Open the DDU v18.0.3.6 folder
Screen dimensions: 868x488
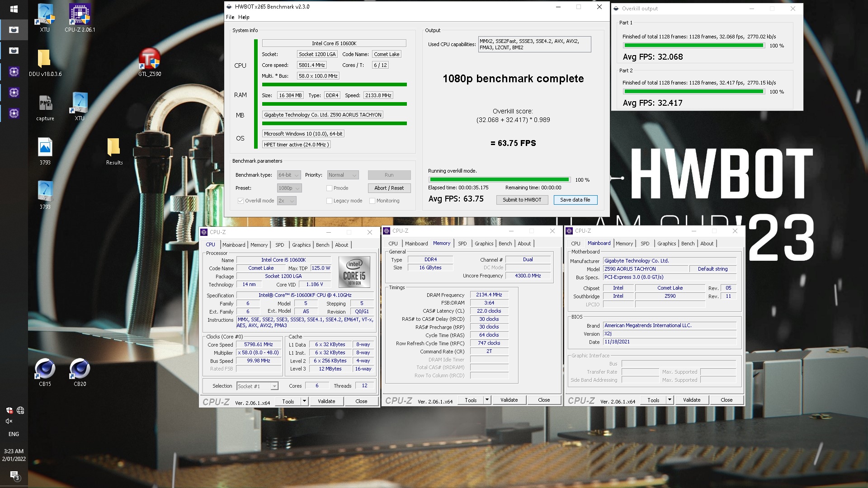click(45, 62)
